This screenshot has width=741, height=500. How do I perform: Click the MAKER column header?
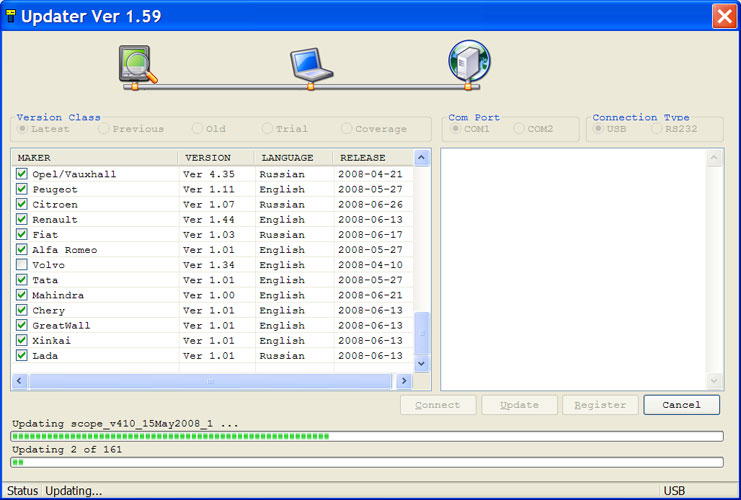click(x=95, y=157)
